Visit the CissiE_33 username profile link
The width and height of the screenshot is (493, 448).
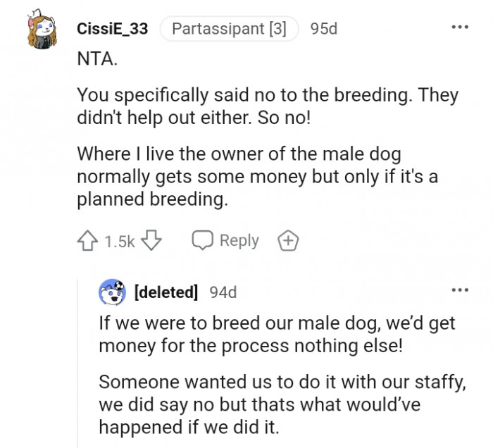tap(112, 29)
